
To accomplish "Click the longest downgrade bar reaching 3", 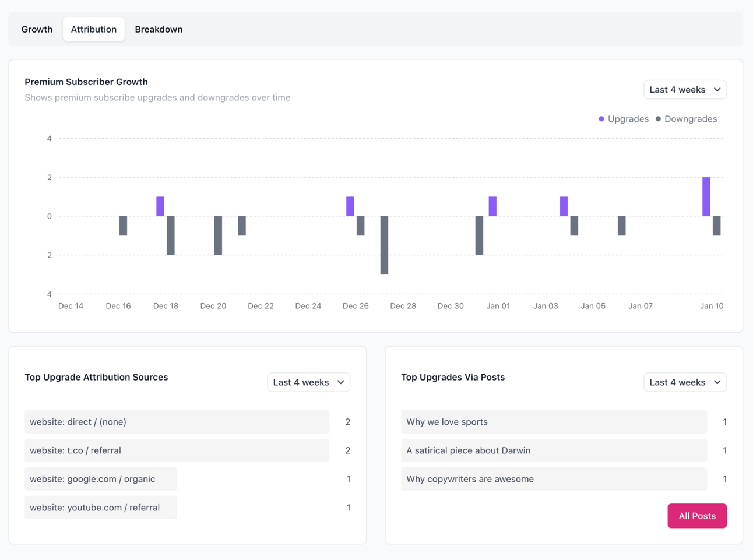I will [385, 245].
